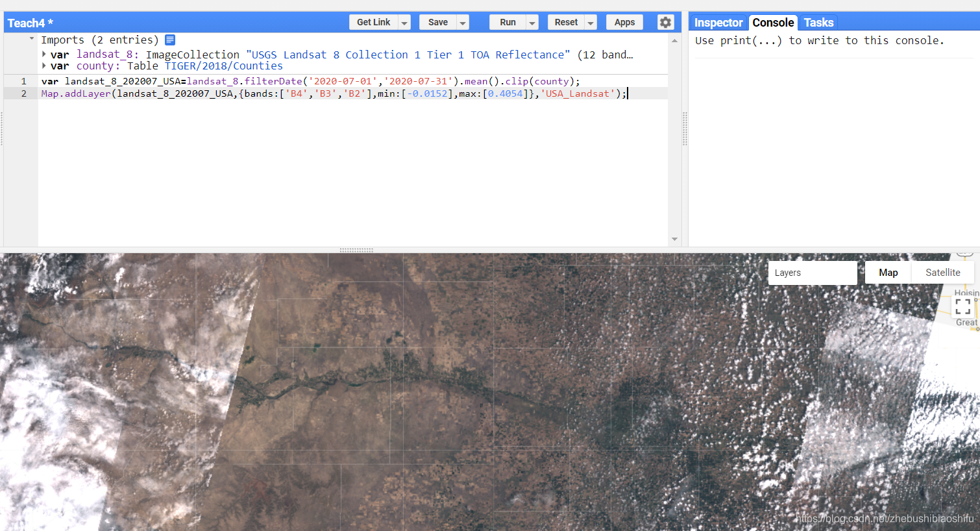The image size is (980, 531).
Task: Open the Reset options dropdown
Action: point(591,21)
